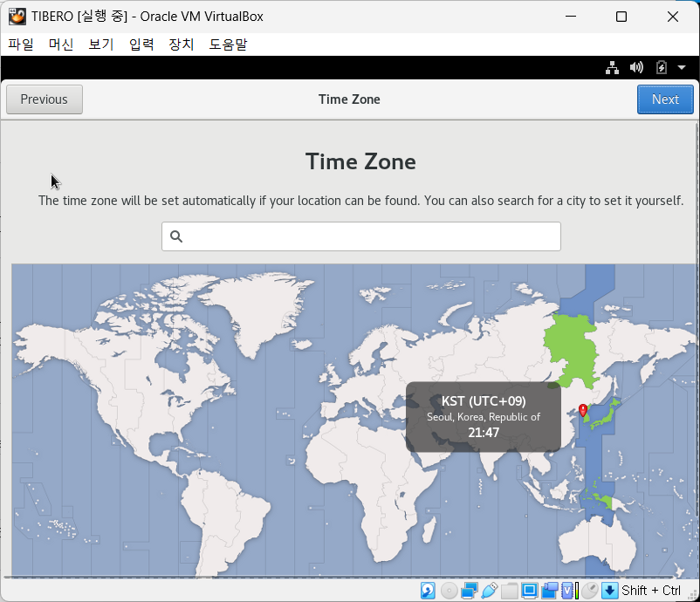
Task: Click the video recording status icon
Action: pos(550,591)
